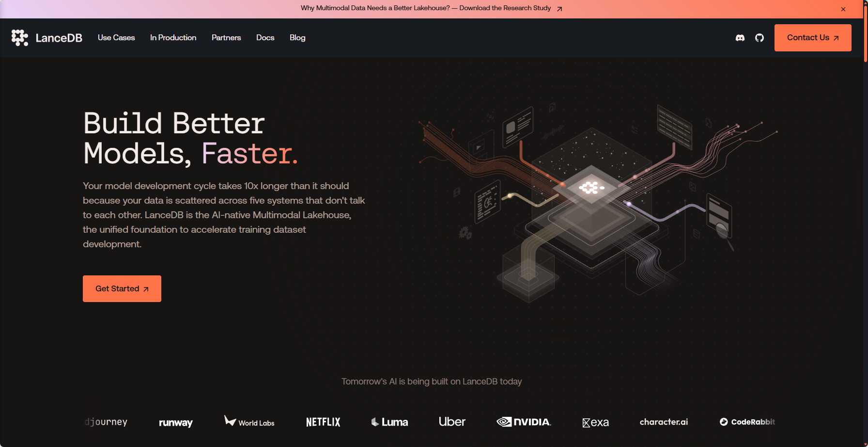Screen dimensions: 868x447
Task: Click the Midjourney customer logo
Action: pyautogui.click(x=106, y=422)
